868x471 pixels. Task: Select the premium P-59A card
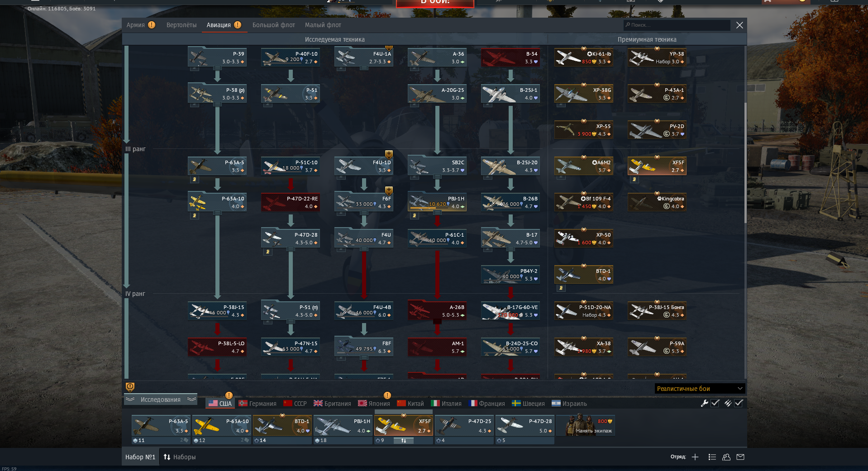pos(657,347)
